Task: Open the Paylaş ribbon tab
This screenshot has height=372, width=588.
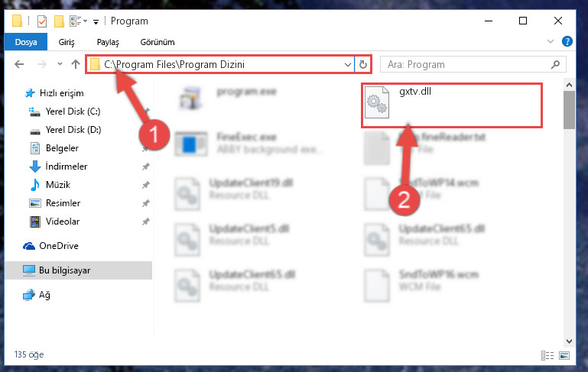Action: coord(108,42)
